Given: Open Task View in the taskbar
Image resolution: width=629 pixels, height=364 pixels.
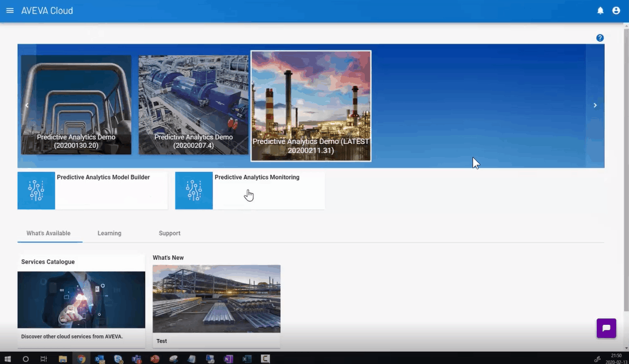Looking at the screenshot, I should (44, 359).
